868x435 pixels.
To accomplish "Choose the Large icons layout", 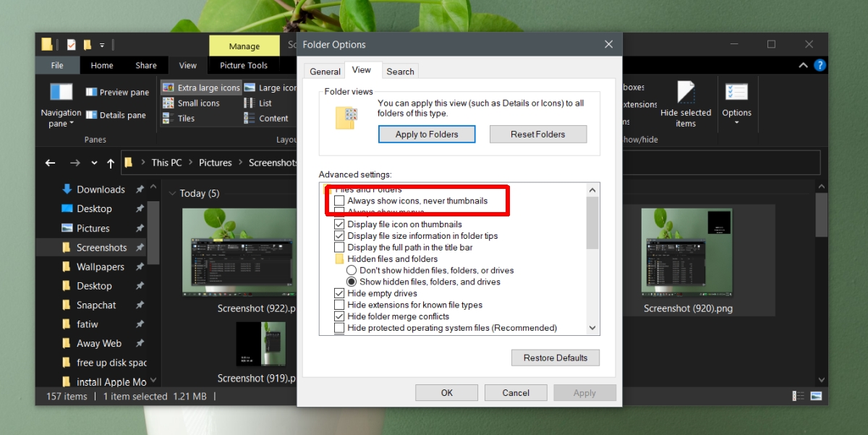I will (271, 88).
